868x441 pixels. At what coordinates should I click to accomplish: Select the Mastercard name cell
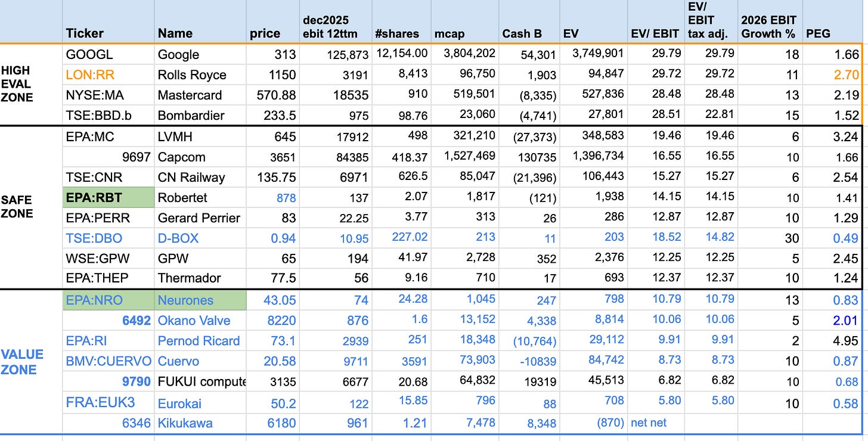(x=201, y=95)
